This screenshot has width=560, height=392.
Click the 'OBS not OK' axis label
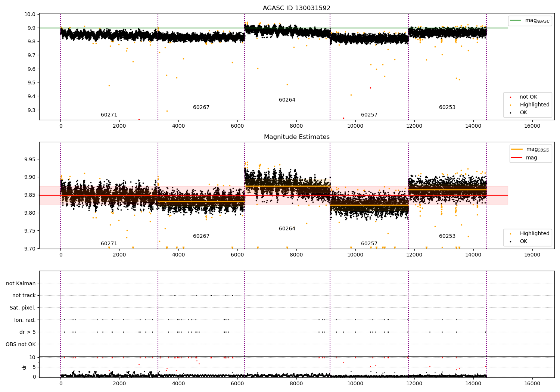coord(21,344)
